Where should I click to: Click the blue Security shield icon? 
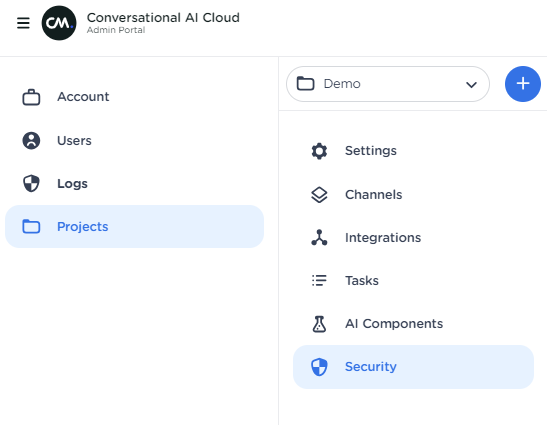(319, 367)
